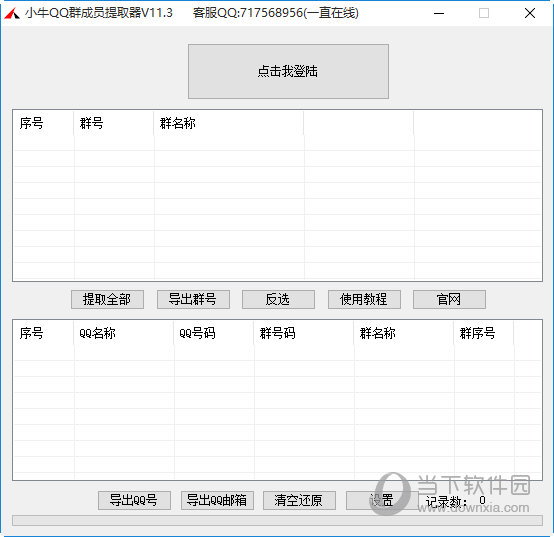Sort group list by 序号 column header
The height and width of the screenshot is (537, 554).
(x=43, y=123)
